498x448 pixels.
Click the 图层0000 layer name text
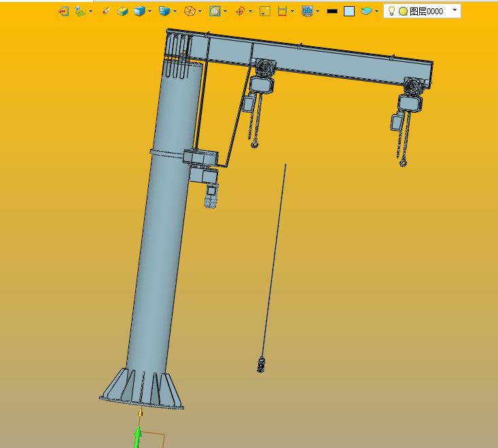pyautogui.click(x=426, y=12)
